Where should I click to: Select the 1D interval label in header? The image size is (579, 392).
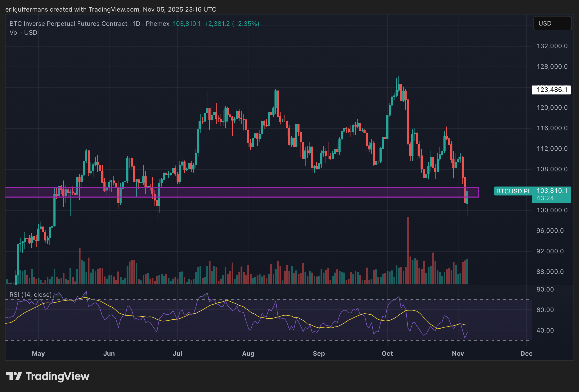[x=136, y=24]
